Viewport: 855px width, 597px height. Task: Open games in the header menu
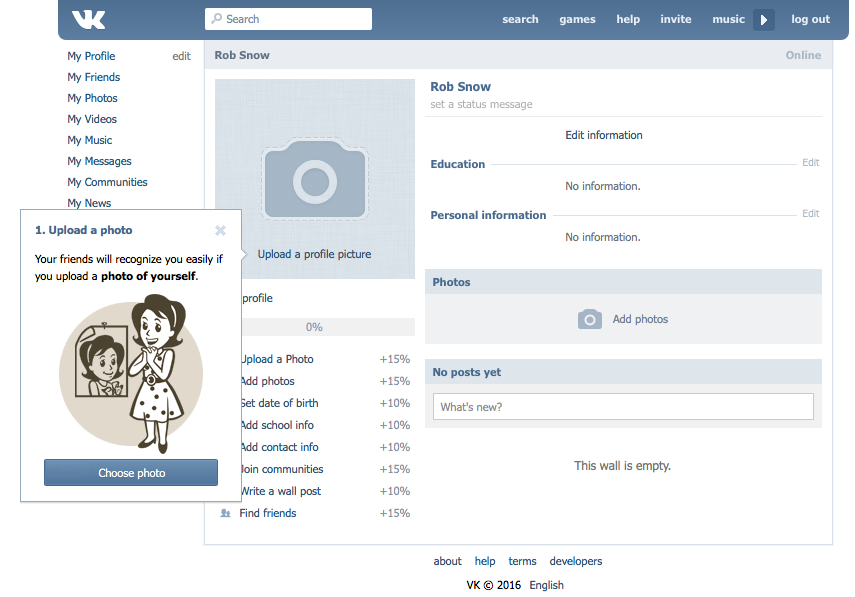point(577,19)
